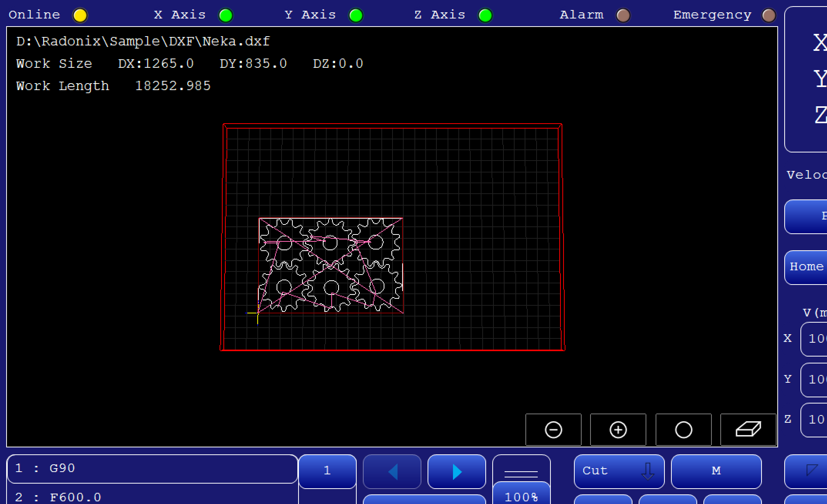Click the Emergency status indicator light

(769, 15)
